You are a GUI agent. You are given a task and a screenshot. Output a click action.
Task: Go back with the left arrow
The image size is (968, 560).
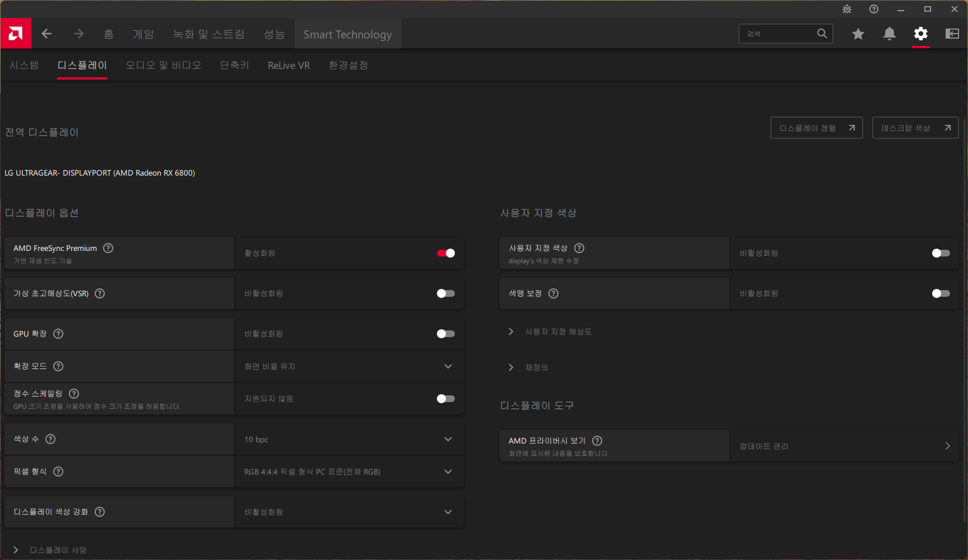(46, 34)
